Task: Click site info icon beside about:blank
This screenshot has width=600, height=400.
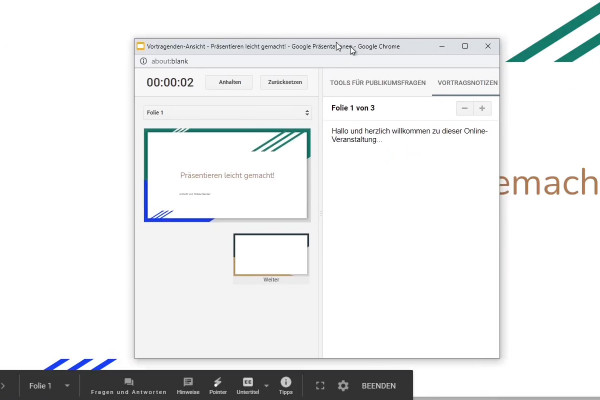Action: click(143, 61)
